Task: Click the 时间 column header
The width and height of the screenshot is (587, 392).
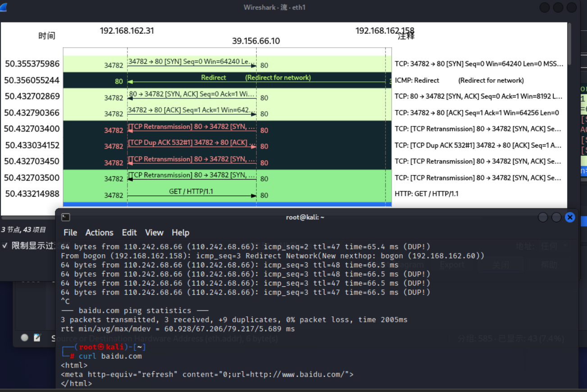Action: (46, 36)
